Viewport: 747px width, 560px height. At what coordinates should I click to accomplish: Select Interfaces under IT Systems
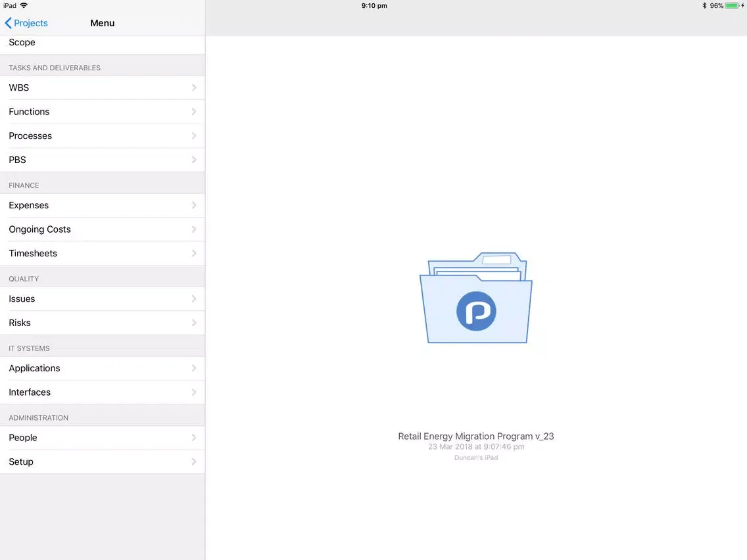(103, 392)
